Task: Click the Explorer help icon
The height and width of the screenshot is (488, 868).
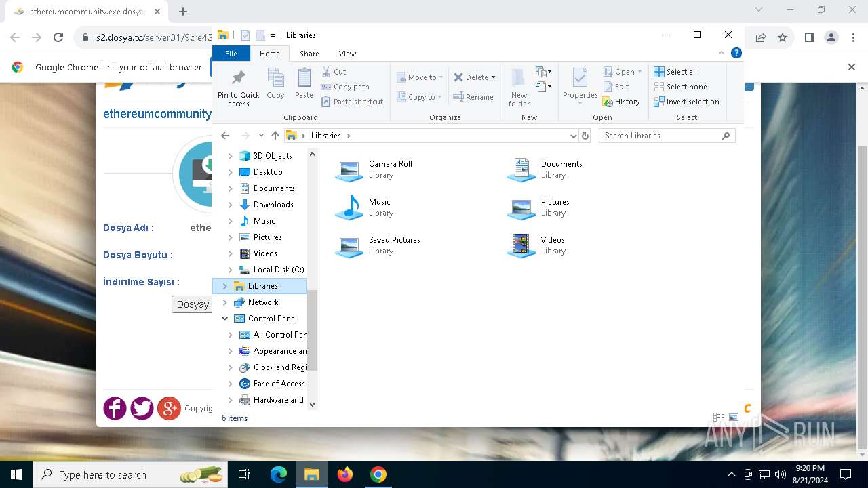Action: point(736,53)
